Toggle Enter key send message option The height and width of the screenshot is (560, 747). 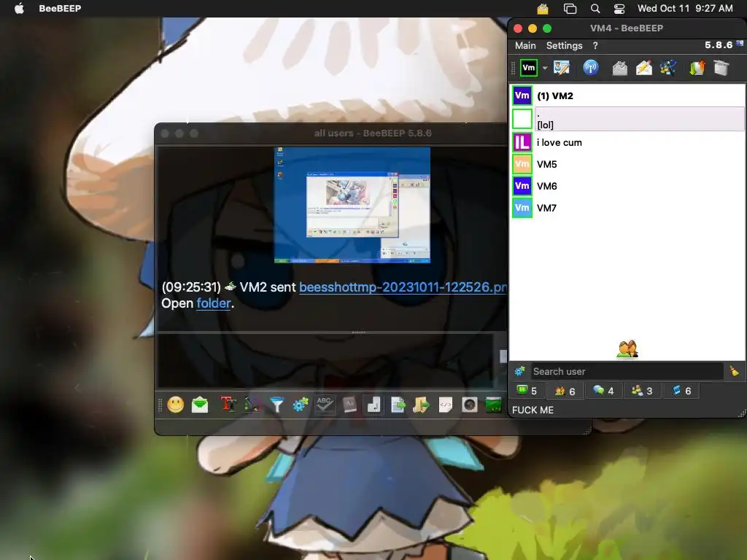pos(373,405)
